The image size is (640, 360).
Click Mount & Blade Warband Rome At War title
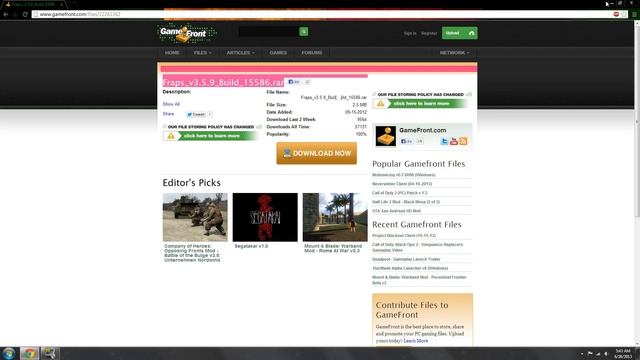pos(333,249)
